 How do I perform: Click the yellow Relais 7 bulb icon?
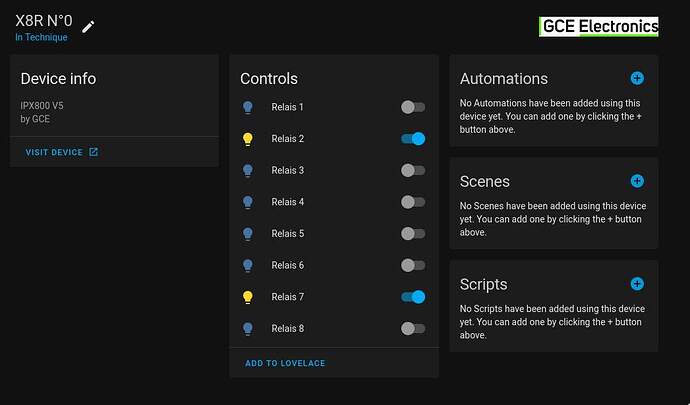point(248,298)
